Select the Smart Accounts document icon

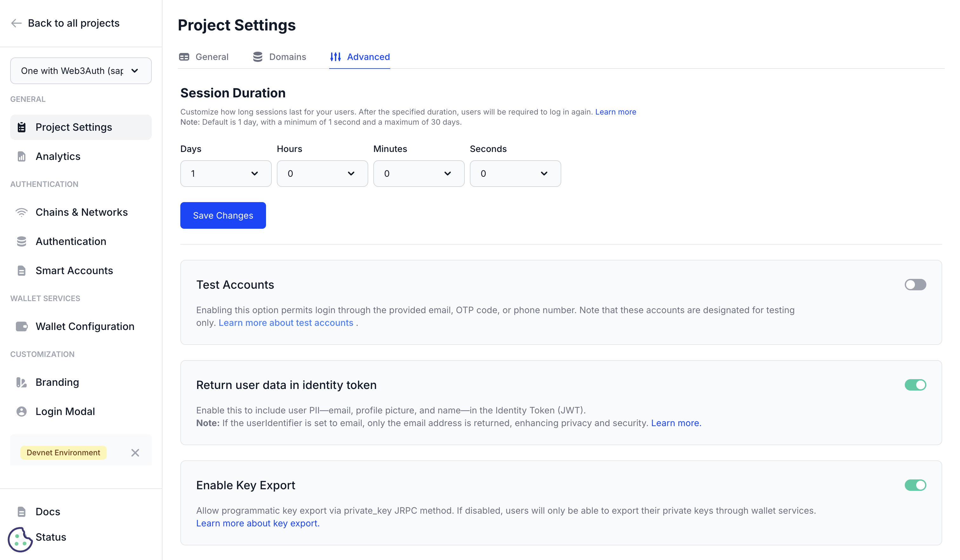pos(21,270)
